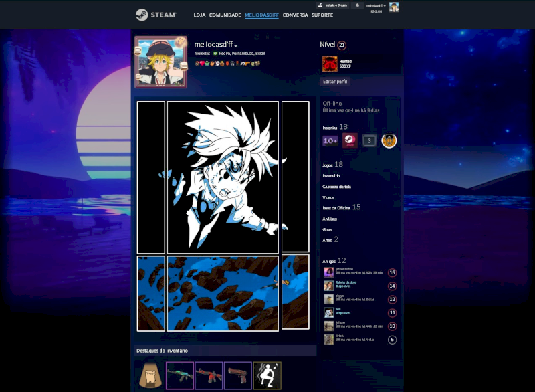Select the Desert Eagle pistol inventory item
The height and width of the screenshot is (392, 535).
pos(237,375)
